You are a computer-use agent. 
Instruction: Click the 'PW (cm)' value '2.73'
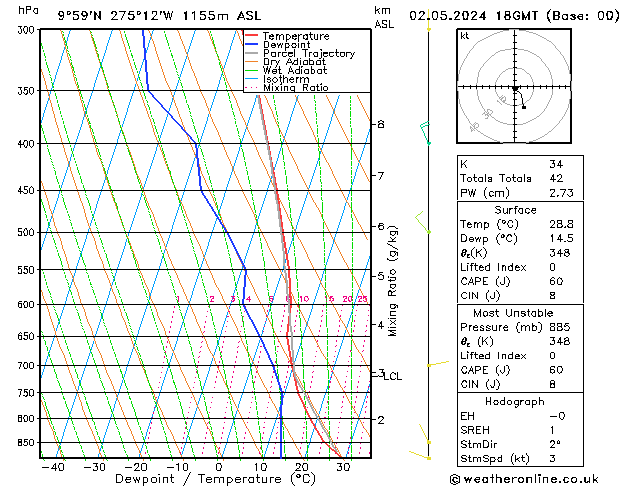tap(561, 193)
